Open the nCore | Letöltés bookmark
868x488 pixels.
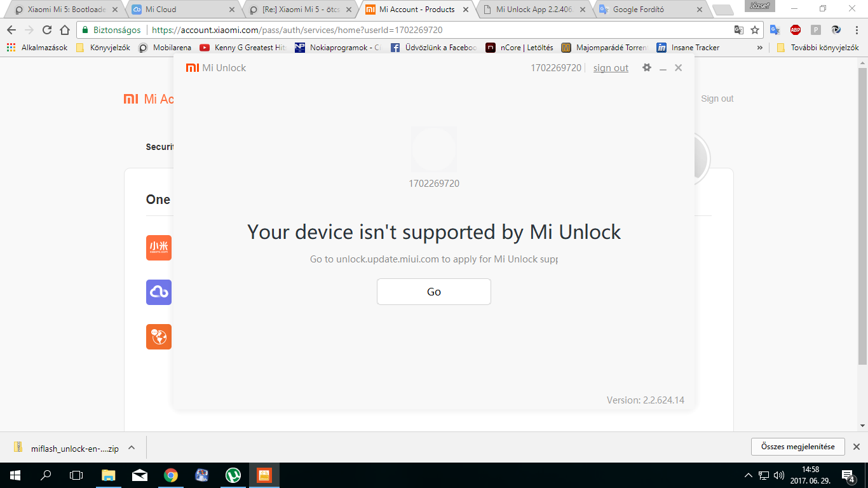point(519,48)
